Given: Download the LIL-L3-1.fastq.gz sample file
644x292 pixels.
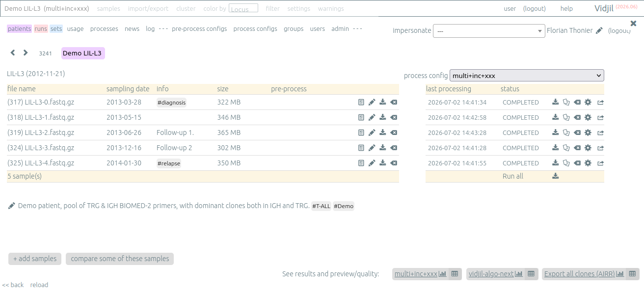Looking at the screenshot, I should point(382,118).
